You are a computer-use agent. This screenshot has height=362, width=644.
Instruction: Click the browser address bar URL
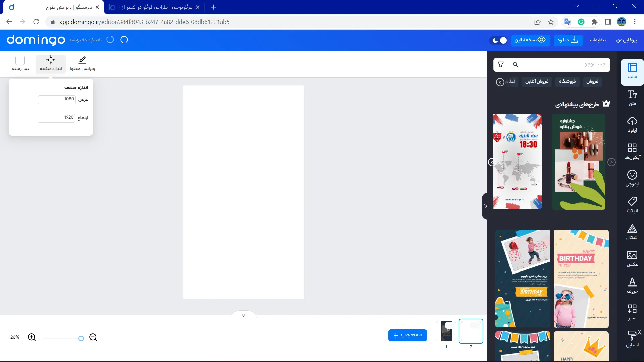[x=145, y=22]
